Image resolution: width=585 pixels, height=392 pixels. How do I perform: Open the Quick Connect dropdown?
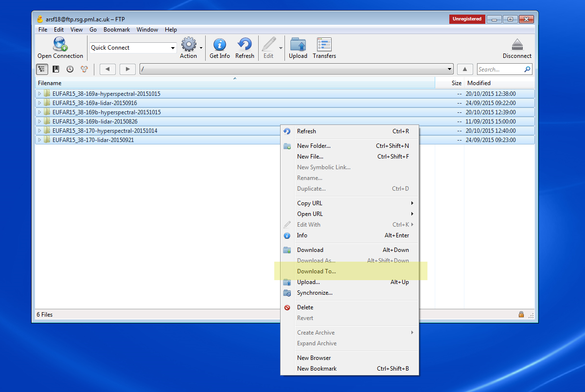[173, 48]
